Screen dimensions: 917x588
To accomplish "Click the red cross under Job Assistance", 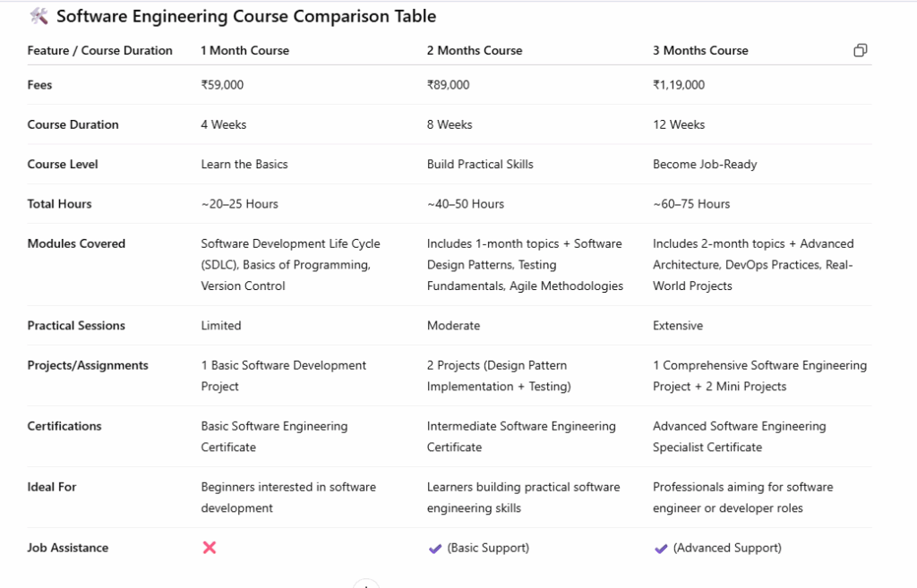I will (x=210, y=548).
